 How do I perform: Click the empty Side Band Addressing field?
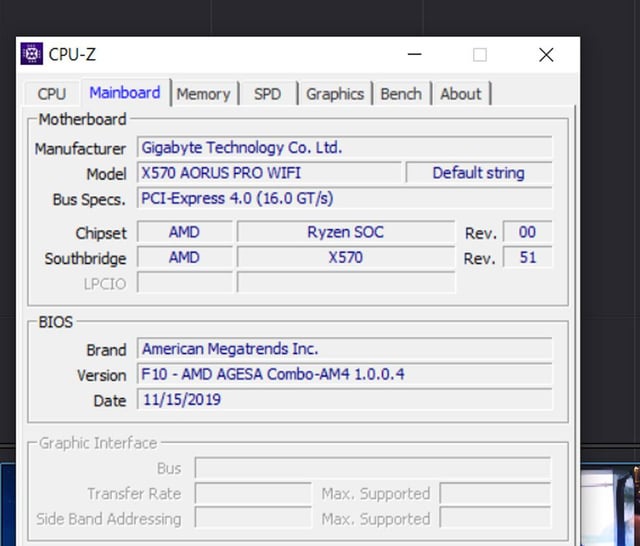point(253,518)
